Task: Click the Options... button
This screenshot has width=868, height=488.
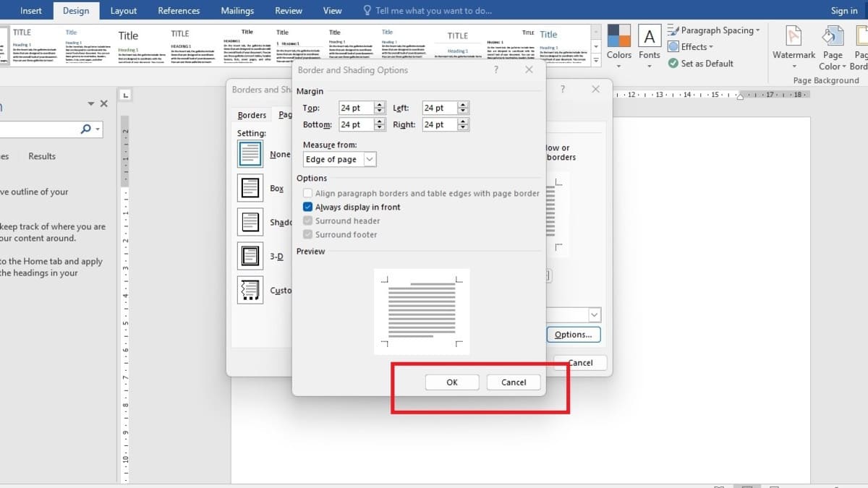Action: point(574,335)
